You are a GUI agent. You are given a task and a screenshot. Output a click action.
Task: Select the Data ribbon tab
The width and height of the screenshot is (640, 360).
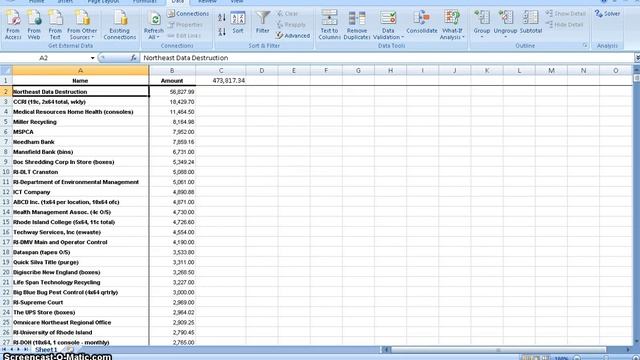coord(178,2)
